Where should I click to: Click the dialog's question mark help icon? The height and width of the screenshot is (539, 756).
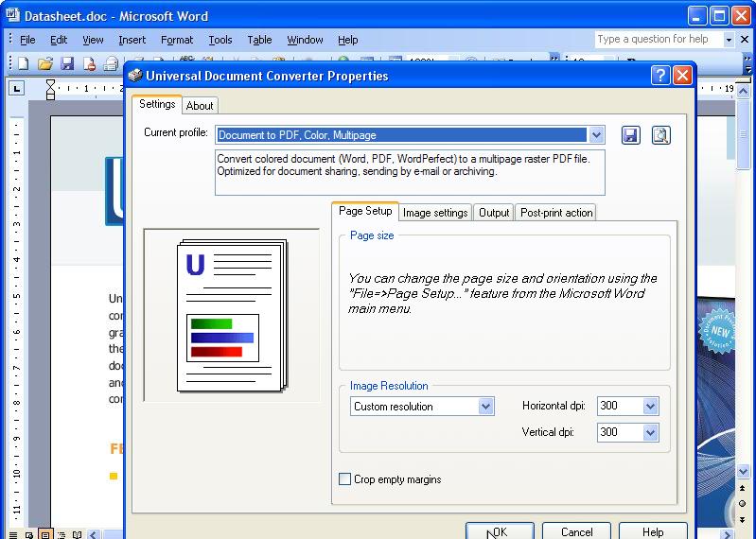point(660,76)
